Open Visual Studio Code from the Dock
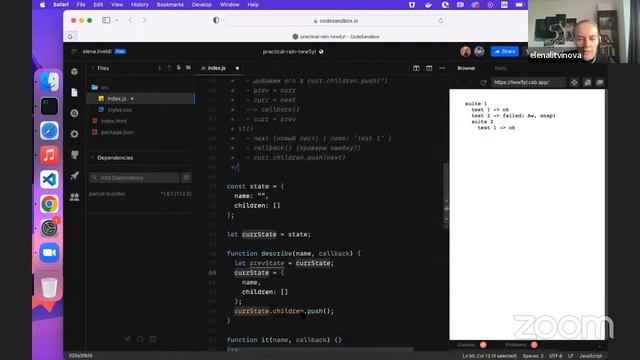 click(49, 180)
